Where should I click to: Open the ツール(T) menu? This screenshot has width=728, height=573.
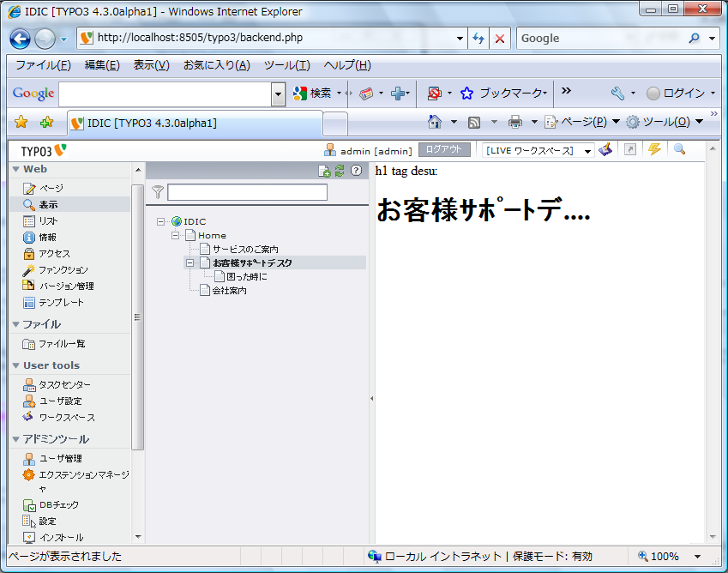[x=287, y=65]
